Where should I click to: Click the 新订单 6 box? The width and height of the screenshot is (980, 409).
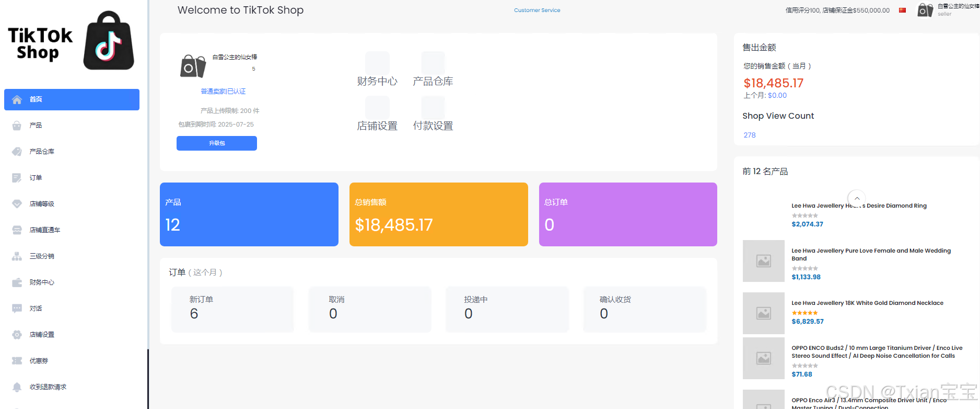click(232, 309)
